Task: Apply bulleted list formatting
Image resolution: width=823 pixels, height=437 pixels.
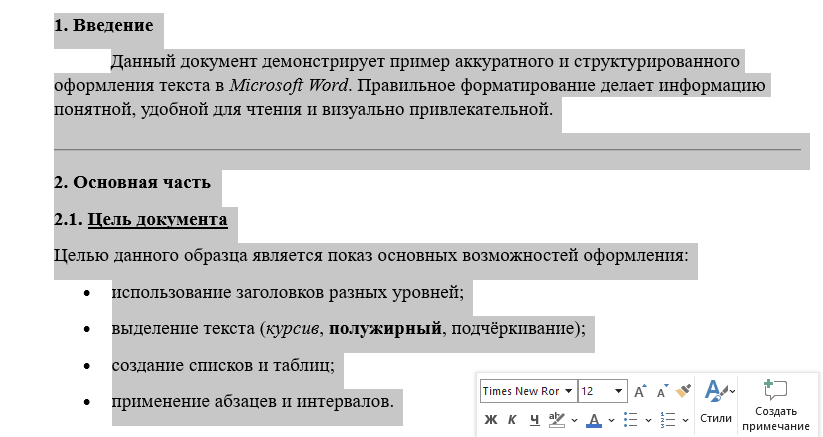Action: (630, 420)
